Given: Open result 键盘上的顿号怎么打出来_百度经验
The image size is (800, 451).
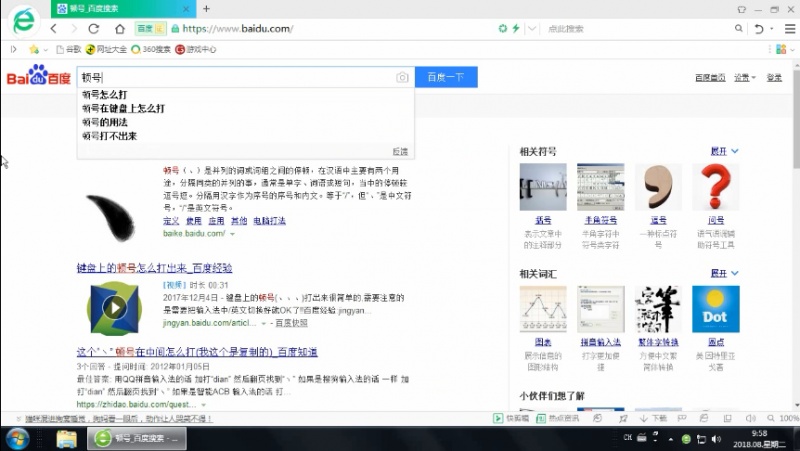Looking at the screenshot, I should pos(155,268).
